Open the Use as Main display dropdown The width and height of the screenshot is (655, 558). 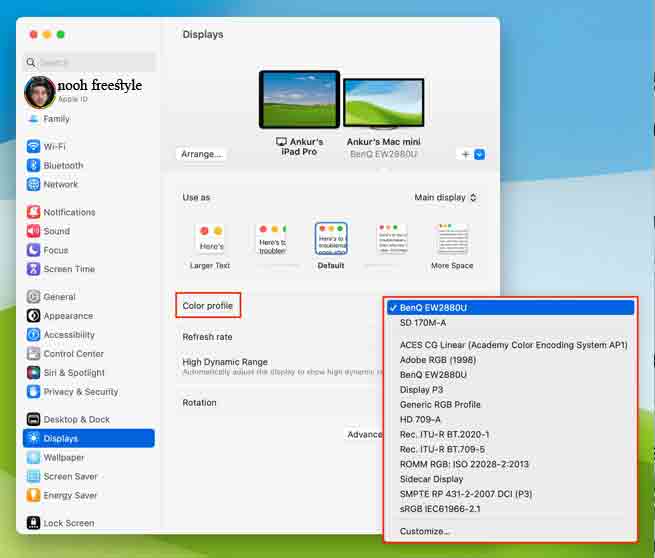coord(445,198)
